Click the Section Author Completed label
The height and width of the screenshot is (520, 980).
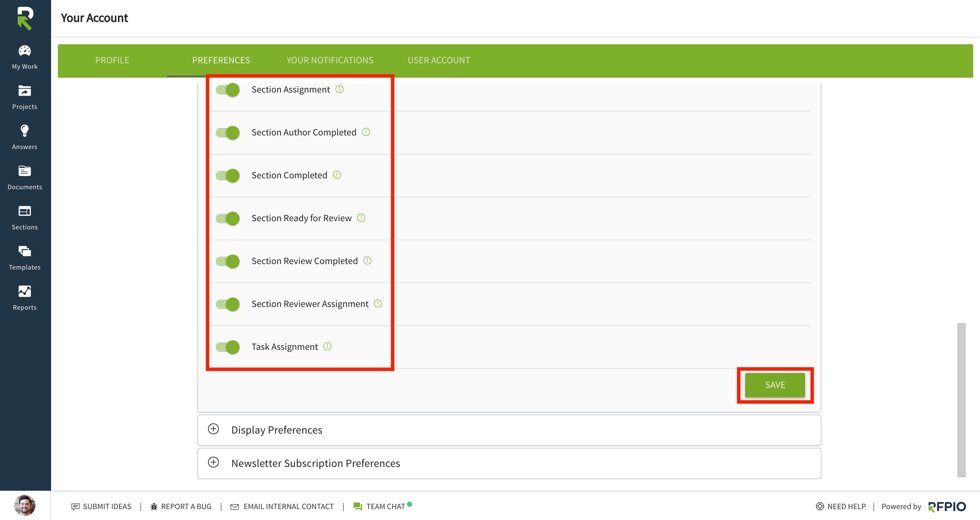304,132
